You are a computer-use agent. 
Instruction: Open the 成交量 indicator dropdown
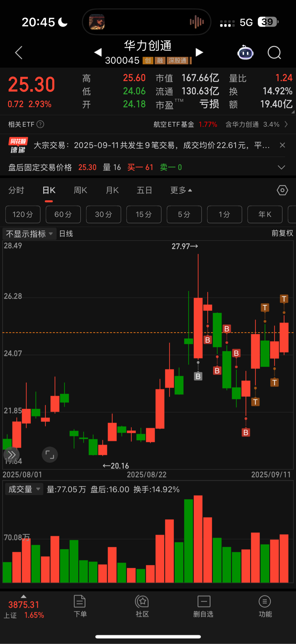pyautogui.click(x=24, y=489)
